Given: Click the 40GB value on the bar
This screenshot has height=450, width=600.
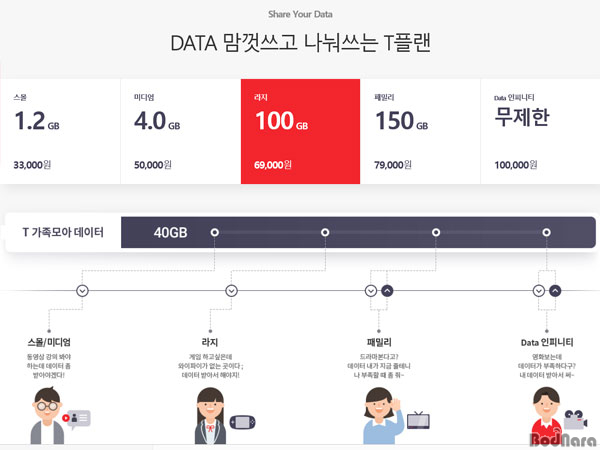Looking at the screenshot, I should (x=170, y=232).
